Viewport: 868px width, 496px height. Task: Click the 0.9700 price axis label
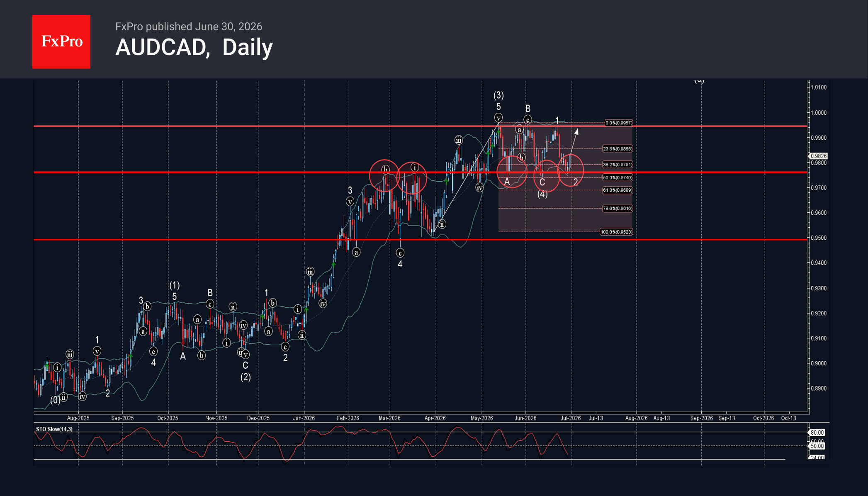tap(819, 188)
